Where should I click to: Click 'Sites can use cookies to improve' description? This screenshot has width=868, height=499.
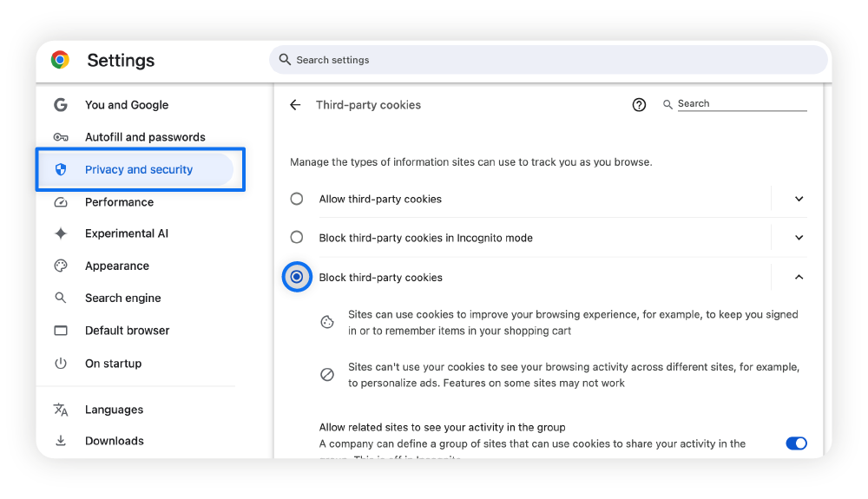(x=573, y=323)
